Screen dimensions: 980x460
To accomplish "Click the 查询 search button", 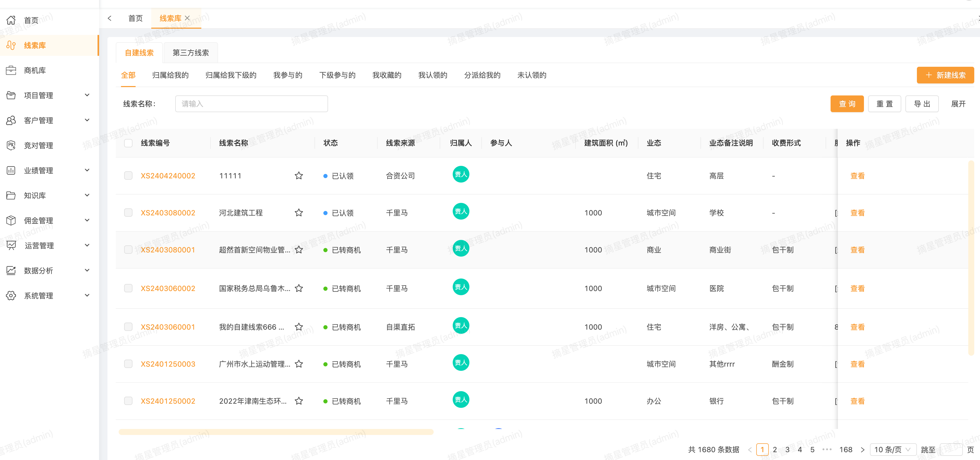I will pyautogui.click(x=847, y=104).
